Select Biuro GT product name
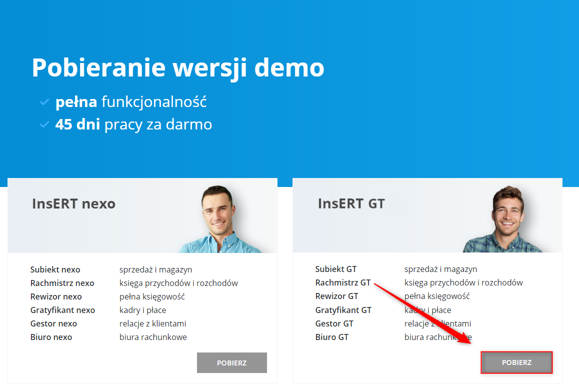The width and height of the screenshot is (579, 392). click(x=332, y=337)
